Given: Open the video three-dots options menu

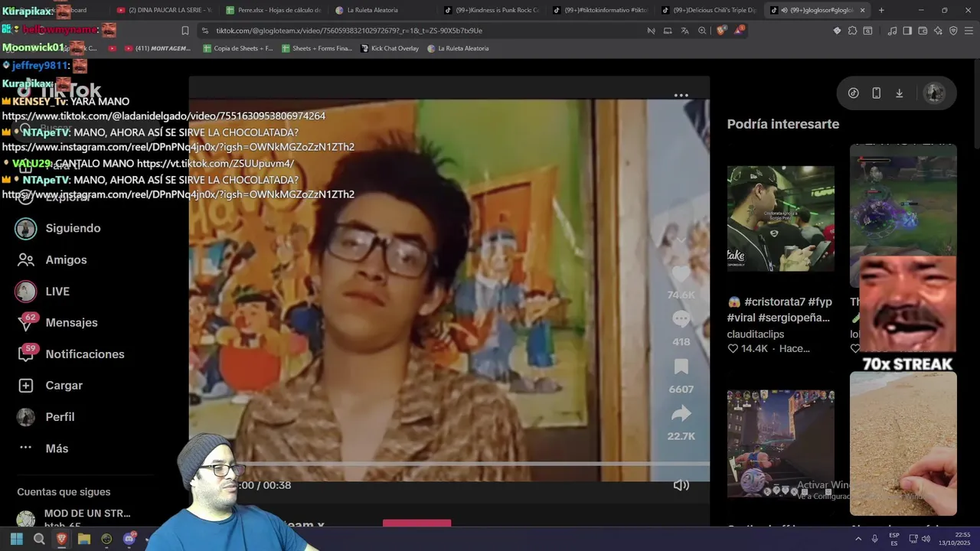Looking at the screenshot, I should tap(681, 96).
